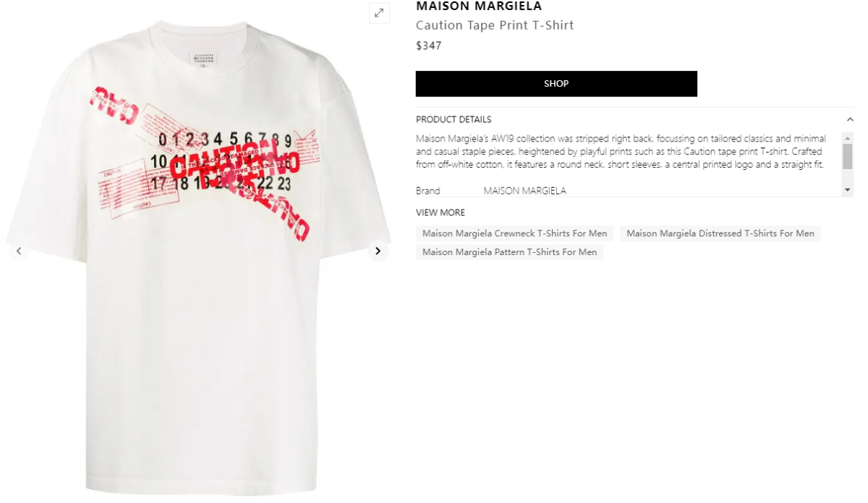Image resolution: width=868 pixels, height=503 pixels.
Task: Click the black SHOP button
Action: tap(556, 84)
